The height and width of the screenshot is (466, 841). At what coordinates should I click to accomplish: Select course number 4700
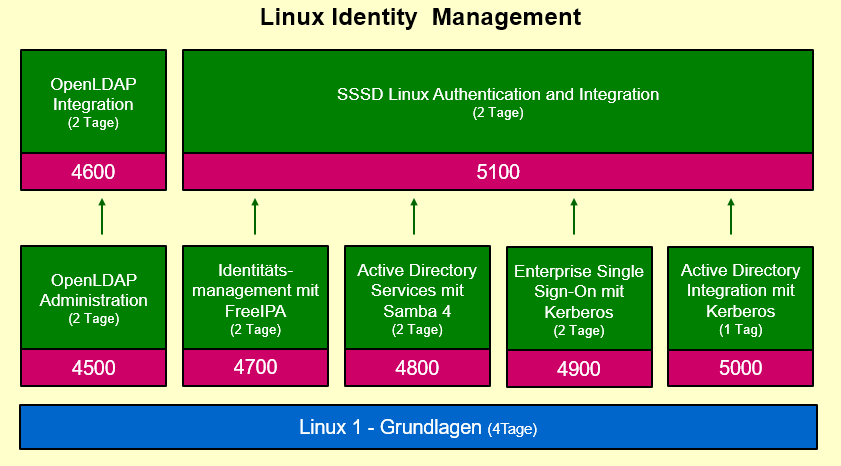[x=255, y=367]
